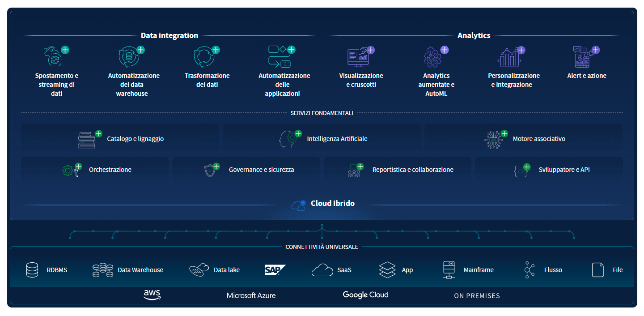Click the File document icon

point(598,270)
